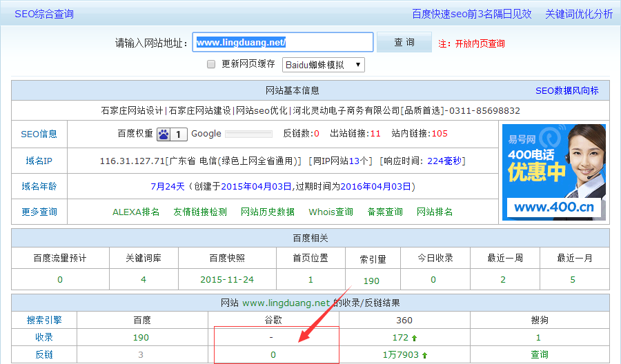Viewport: 621px width, 364px height.
Task: Click the response time 224毫秒 value
Action: (444, 161)
